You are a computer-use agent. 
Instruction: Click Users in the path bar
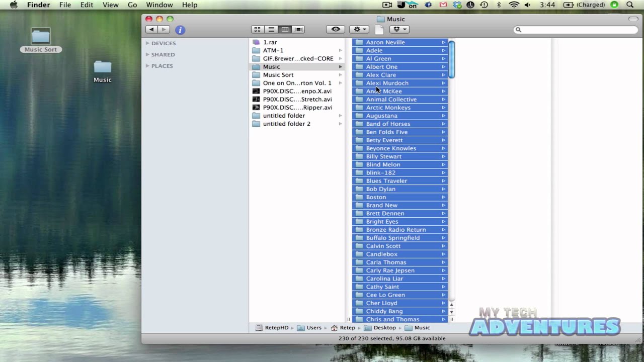tap(309, 328)
